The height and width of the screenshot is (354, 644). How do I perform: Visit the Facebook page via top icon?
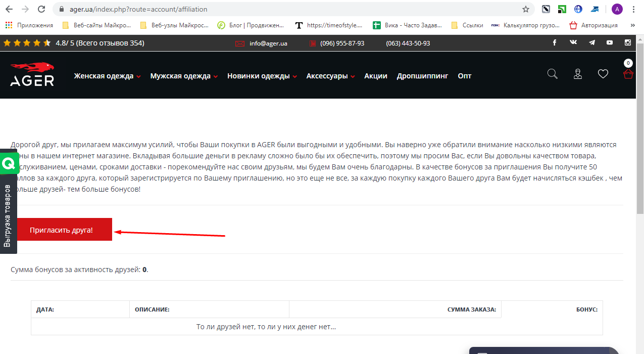555,43
